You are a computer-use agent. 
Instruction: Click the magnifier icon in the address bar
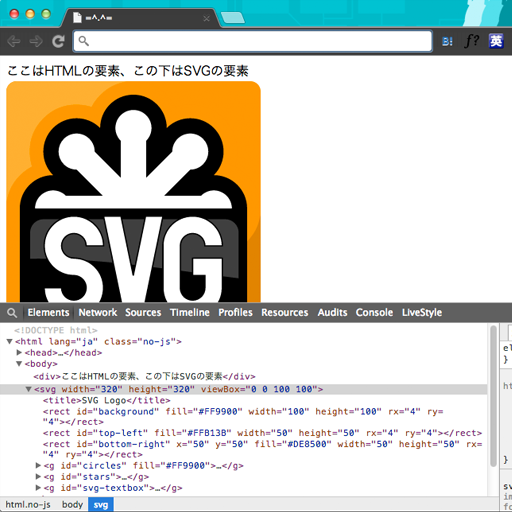click(x=83, y=41)
